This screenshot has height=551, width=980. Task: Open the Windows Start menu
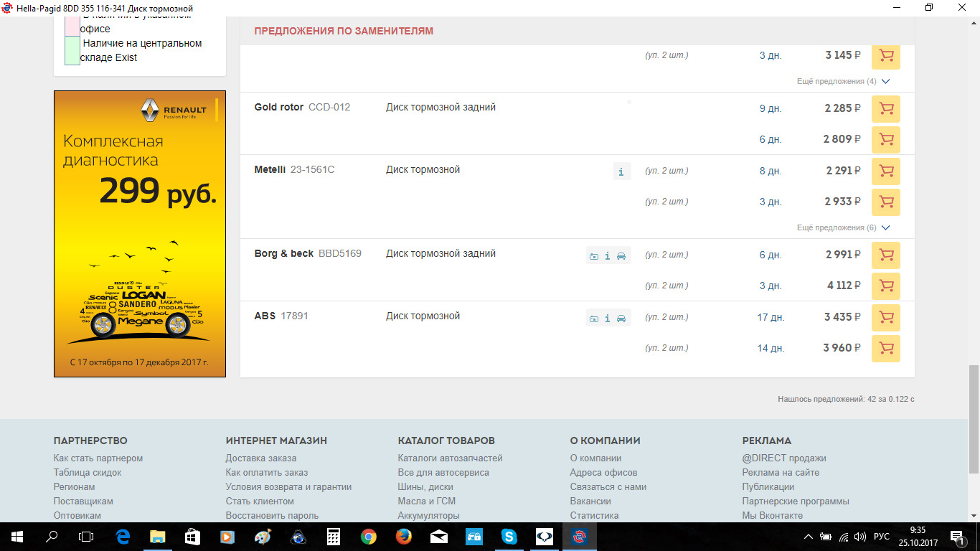coord(17,536)
